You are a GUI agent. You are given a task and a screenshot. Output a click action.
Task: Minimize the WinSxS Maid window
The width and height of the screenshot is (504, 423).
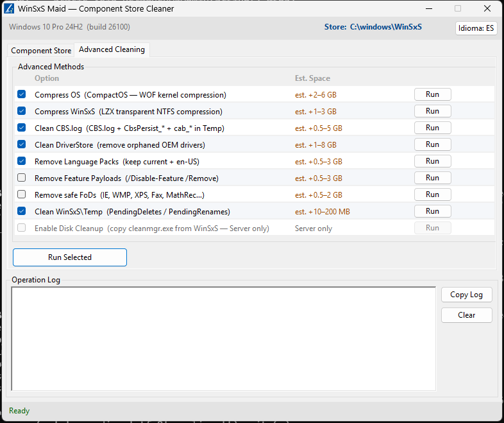[x=429, y=9]
